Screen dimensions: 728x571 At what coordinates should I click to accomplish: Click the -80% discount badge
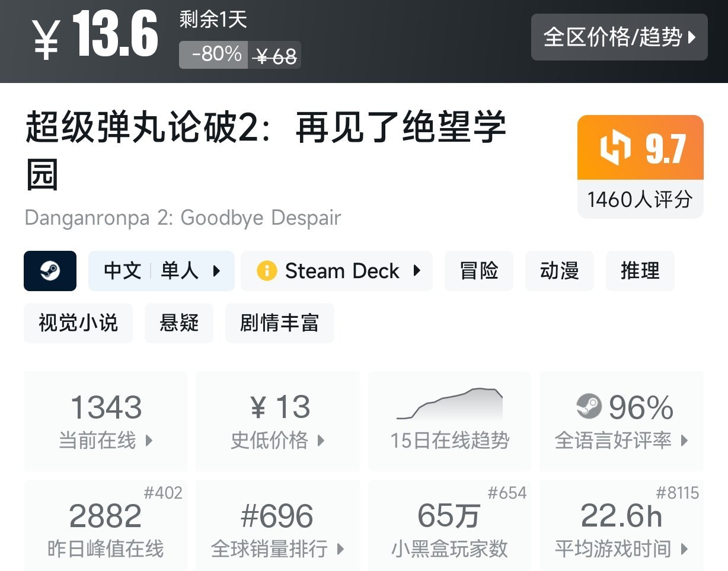tap(213, 55)
